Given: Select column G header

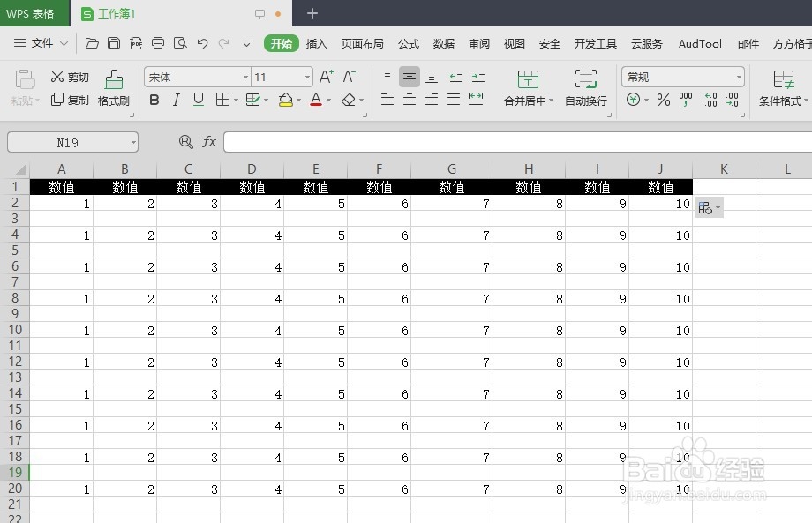Looking at the screenshot, I should pyautogui.click(x=452, y=169).
